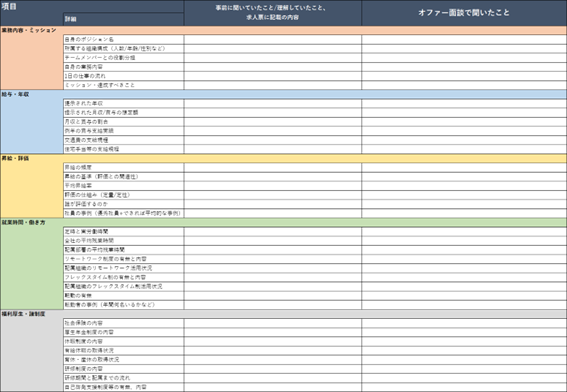Viewport: 567px width, 392px height.
Task: Select the 会社の平均残業時間 cell
Action: [123, 240]
